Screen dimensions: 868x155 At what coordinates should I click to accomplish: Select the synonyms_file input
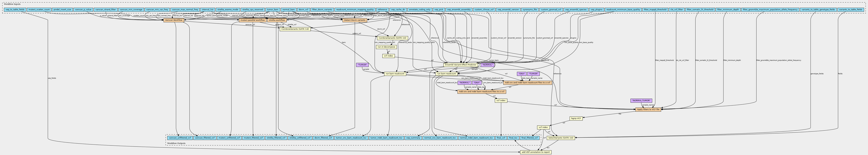(x=530, y=10)
